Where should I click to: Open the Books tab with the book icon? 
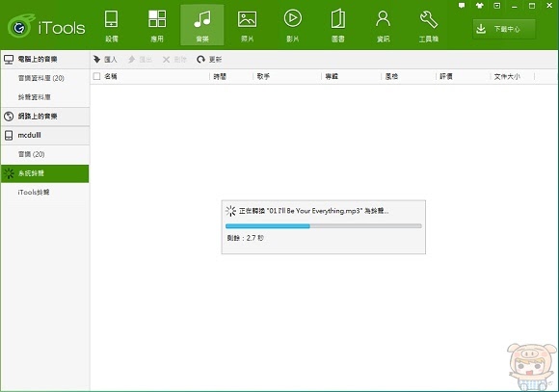pos(338,25)
